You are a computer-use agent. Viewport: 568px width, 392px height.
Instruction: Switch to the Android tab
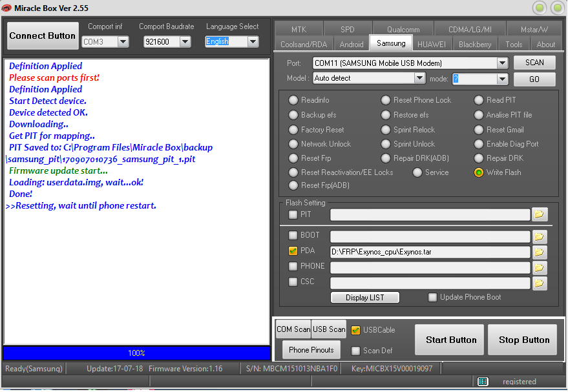click(x=352, y=44)
